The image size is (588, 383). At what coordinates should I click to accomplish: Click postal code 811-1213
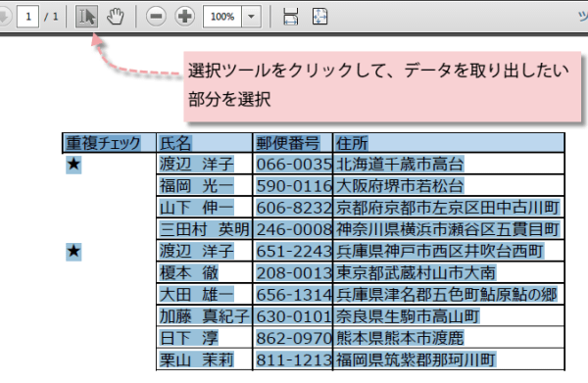pyautogui.click(x=294, y=360)
